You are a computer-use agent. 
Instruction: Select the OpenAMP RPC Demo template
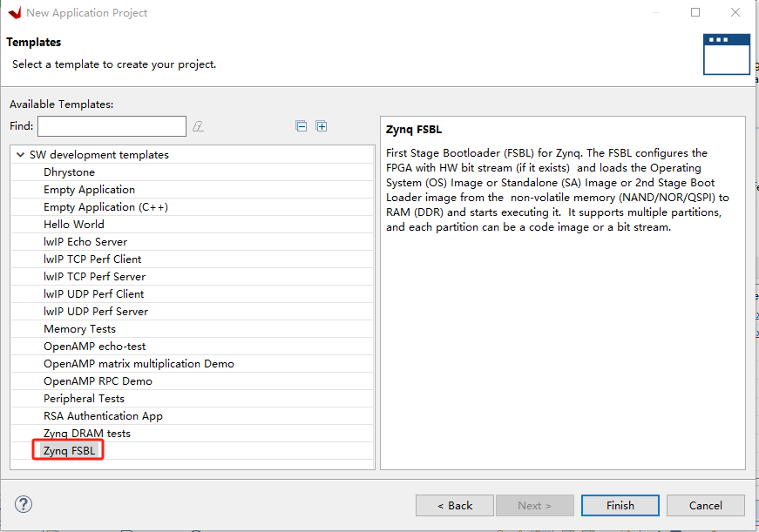(x=98, y=381)
